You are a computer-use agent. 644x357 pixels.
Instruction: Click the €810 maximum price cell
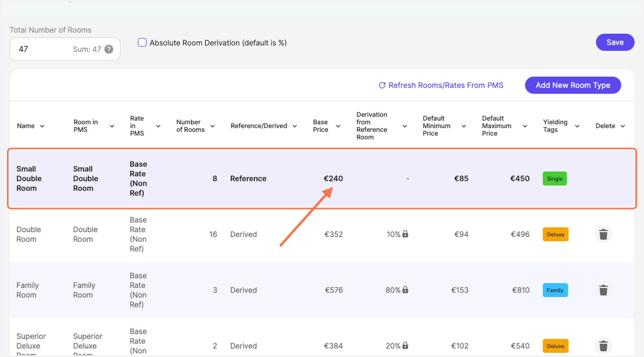coord(520,290)
